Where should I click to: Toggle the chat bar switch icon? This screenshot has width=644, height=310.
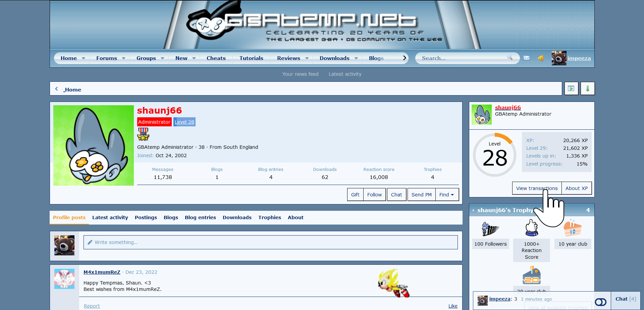(x=600, y=302)
